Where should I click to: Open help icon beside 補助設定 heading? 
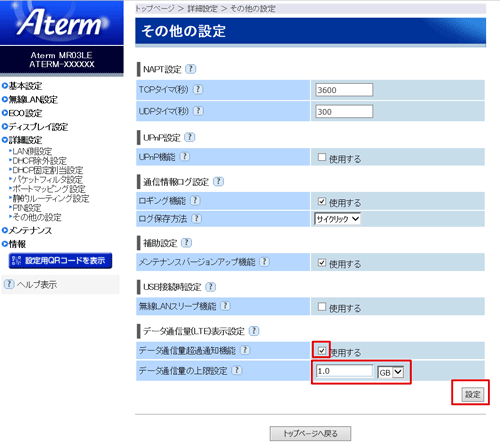(186, 243)
